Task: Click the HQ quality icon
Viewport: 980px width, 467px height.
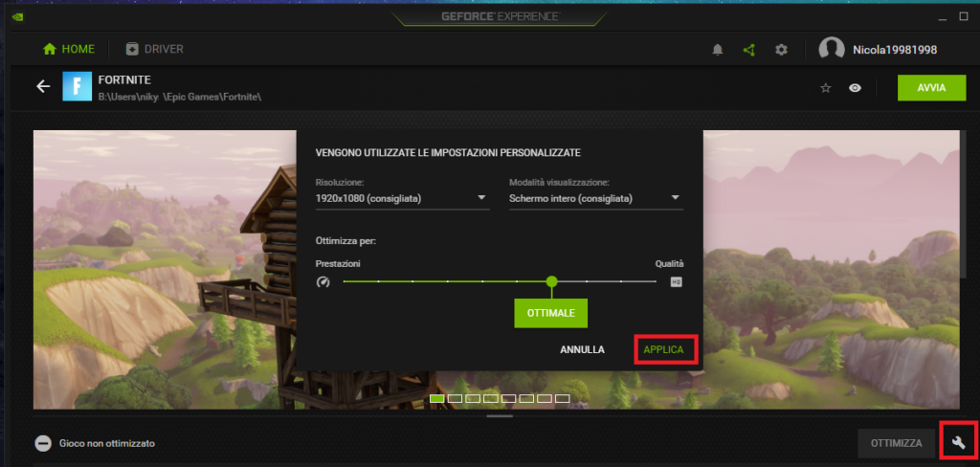Action: (x=677, y=282)
